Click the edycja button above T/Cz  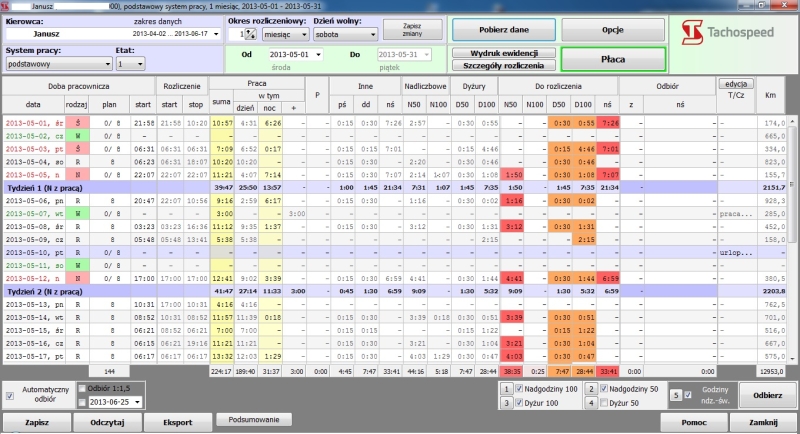pos(736,84)
